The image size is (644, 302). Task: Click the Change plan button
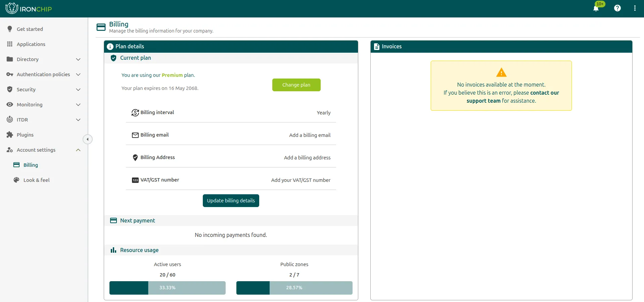pyautogui.click(x=296, y=85)
